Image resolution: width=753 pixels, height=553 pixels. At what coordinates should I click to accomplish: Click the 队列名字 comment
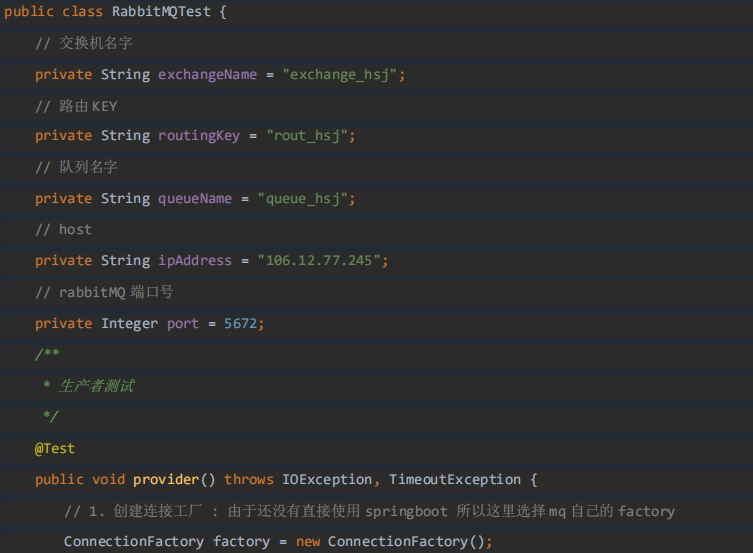tap(76, 167)
